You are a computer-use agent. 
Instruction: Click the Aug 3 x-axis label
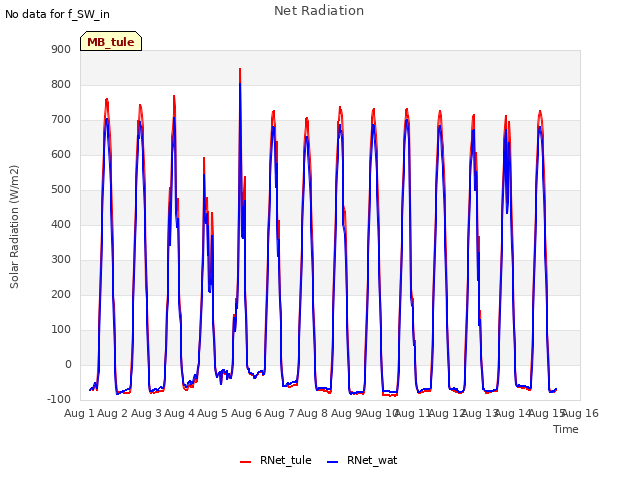pyautogui.click(x=146, y=413)
